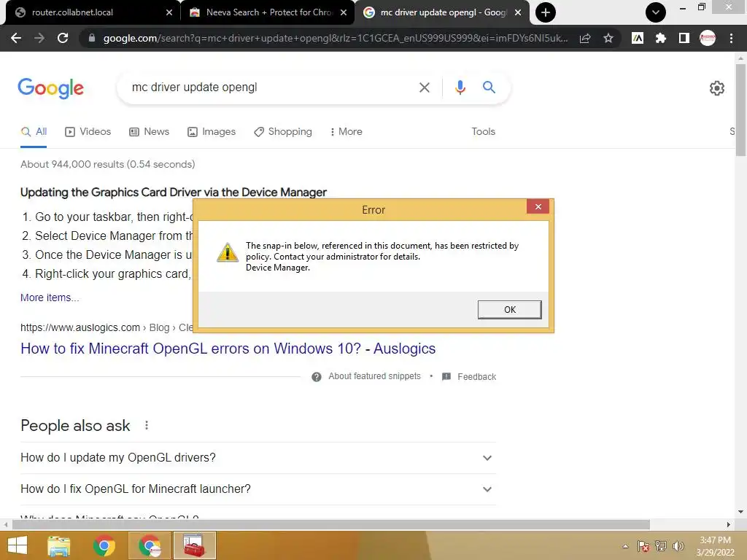Click the browser forward arrow
747x560 pixels.
click(39, 38)
